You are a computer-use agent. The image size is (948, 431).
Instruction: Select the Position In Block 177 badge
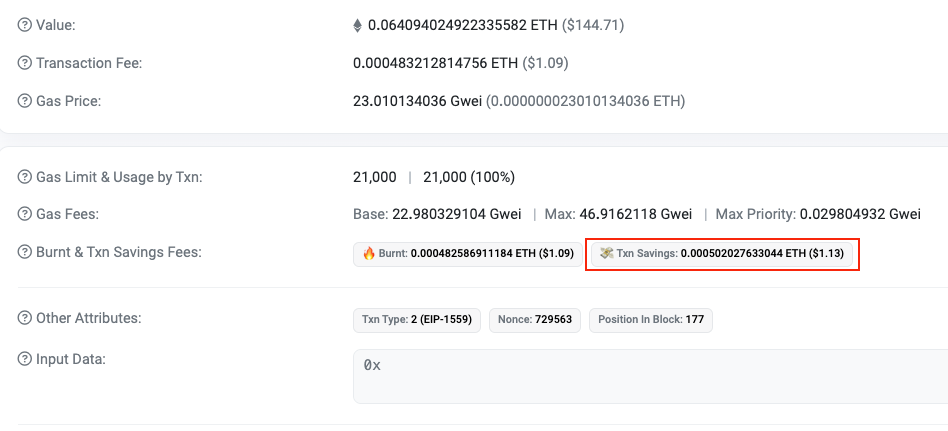pyautogui.click(x=650, y=320)
